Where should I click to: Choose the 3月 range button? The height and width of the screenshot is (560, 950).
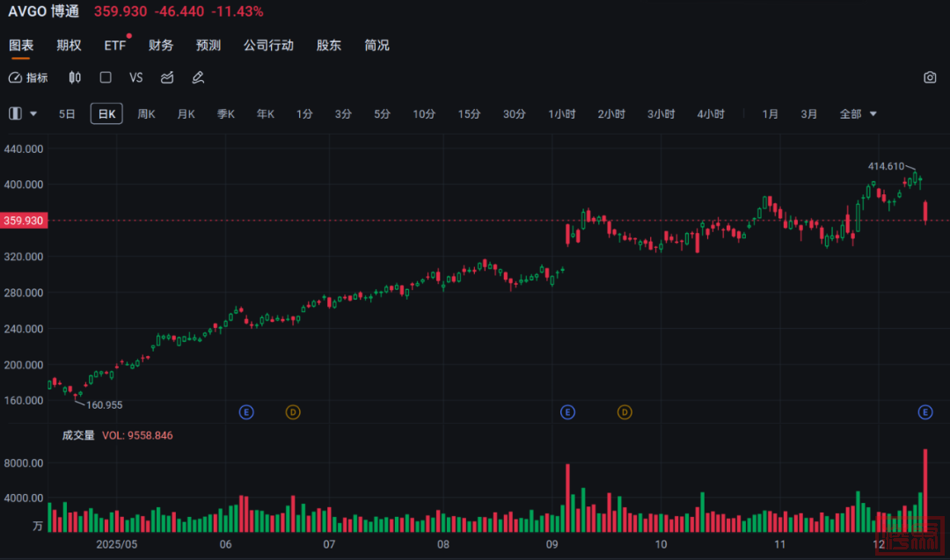808,113
